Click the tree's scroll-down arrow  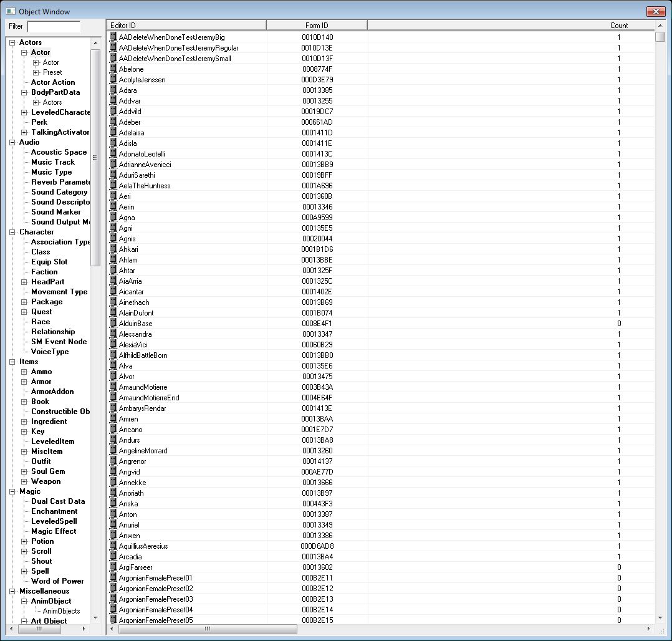(x=95, y=619)
